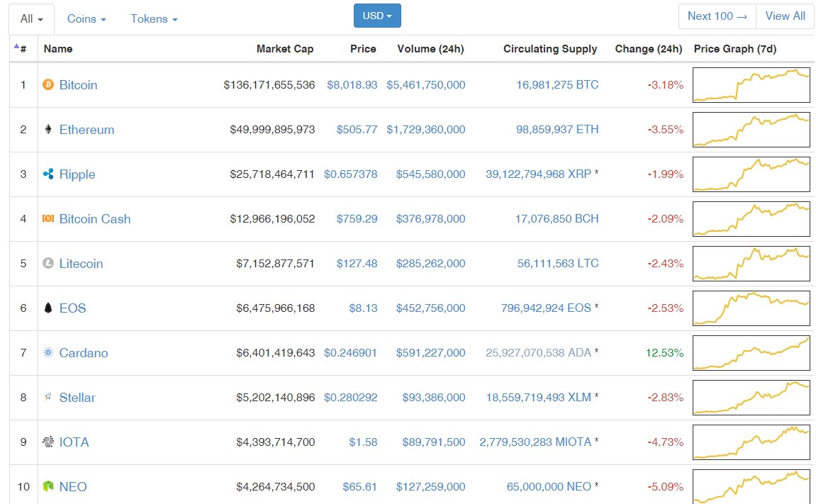Open the Ripple coin link
The height and width of the screenshot is (504, 816).
77,174
